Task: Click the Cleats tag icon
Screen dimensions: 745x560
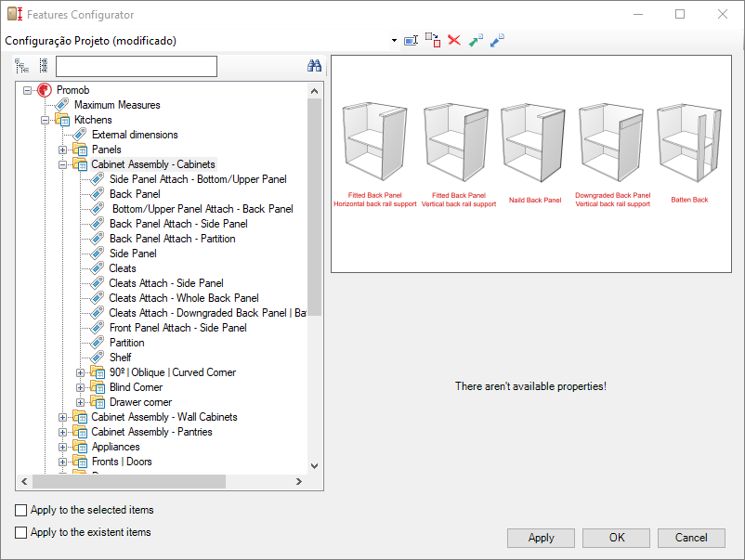Action: 98,268
